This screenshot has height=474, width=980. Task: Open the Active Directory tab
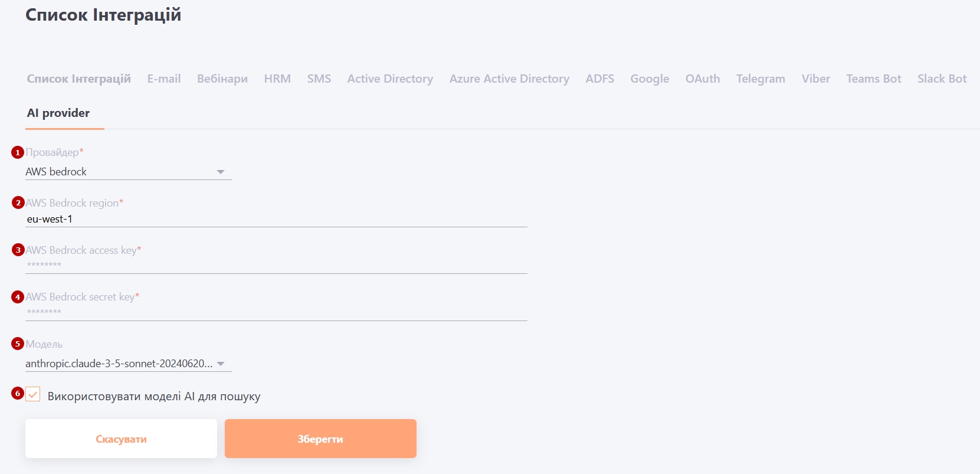click(x=390, y=79)
